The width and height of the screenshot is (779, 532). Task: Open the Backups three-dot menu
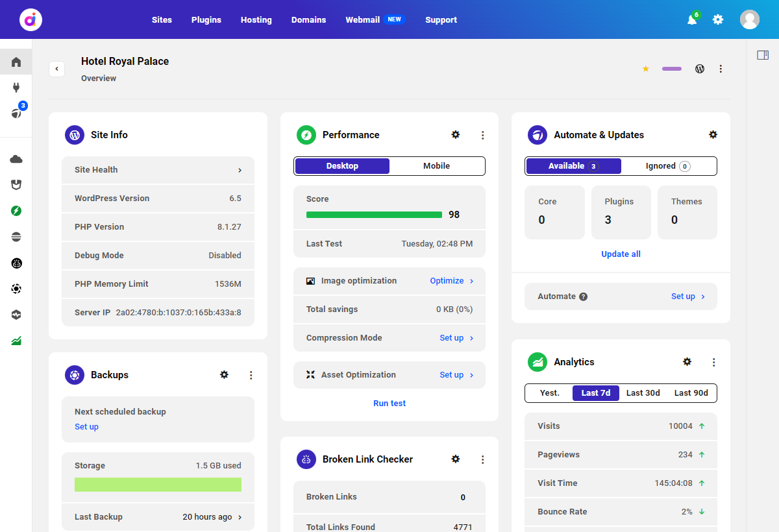(x=251, y=375)
